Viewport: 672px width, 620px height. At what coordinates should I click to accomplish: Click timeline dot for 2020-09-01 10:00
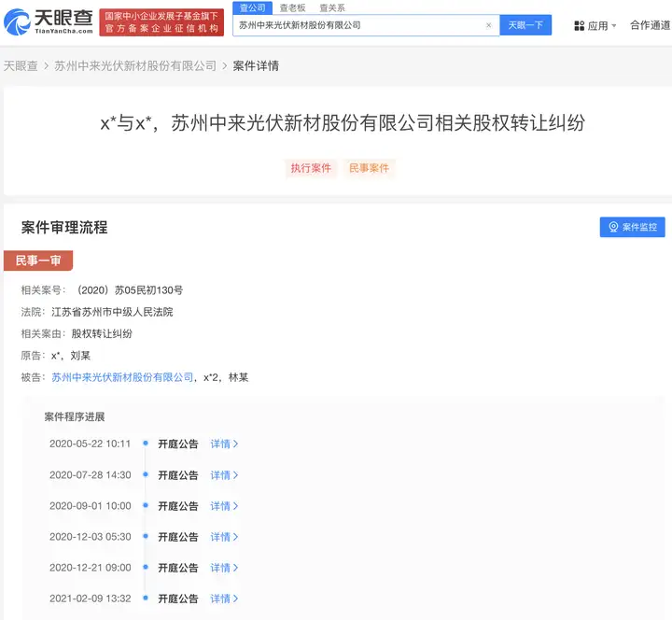[x=146, y=505]
